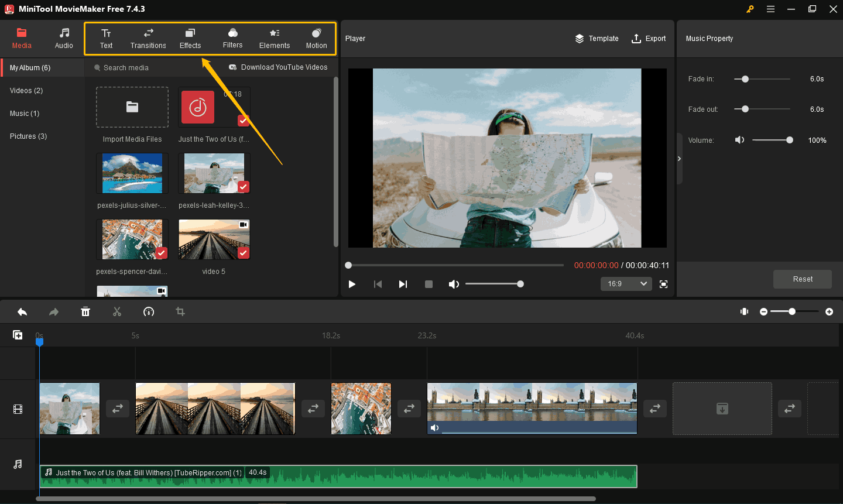
Task: Undo the last action
Action: click(x=22, y=312)
